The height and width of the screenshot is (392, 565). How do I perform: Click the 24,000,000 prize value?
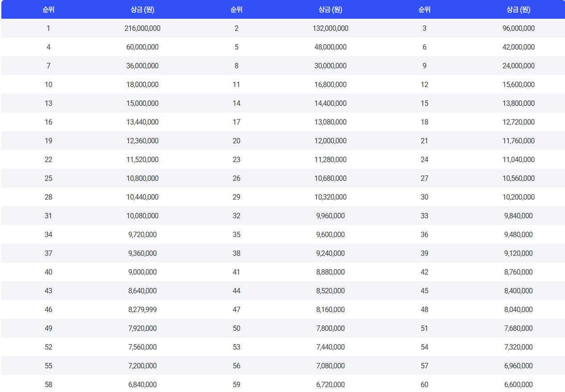(519, 66)
